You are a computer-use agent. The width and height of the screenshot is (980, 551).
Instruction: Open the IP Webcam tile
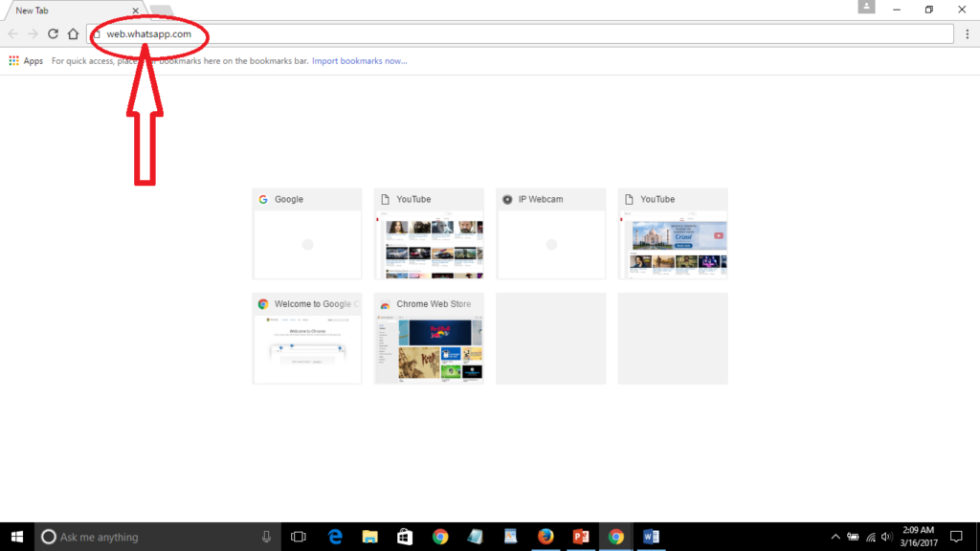550,233
